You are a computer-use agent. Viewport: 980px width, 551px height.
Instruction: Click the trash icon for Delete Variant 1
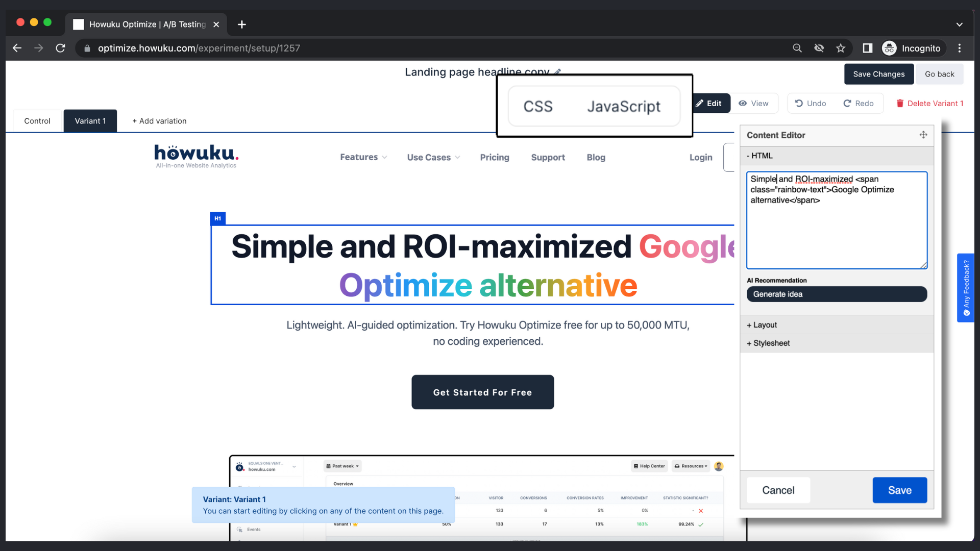pyautogui.click(x=900, y=103)
